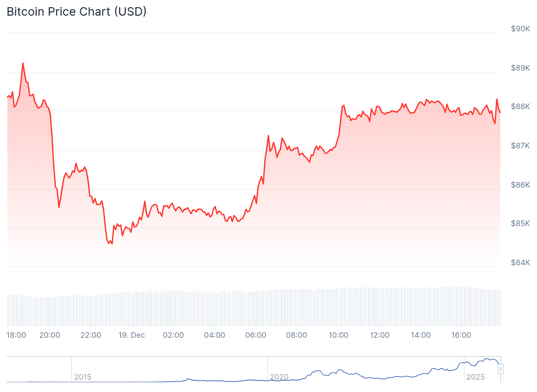Screen dimensions: 537x392
Task: Click the 2015 marker in the navigator
Action: coord(83,377)
